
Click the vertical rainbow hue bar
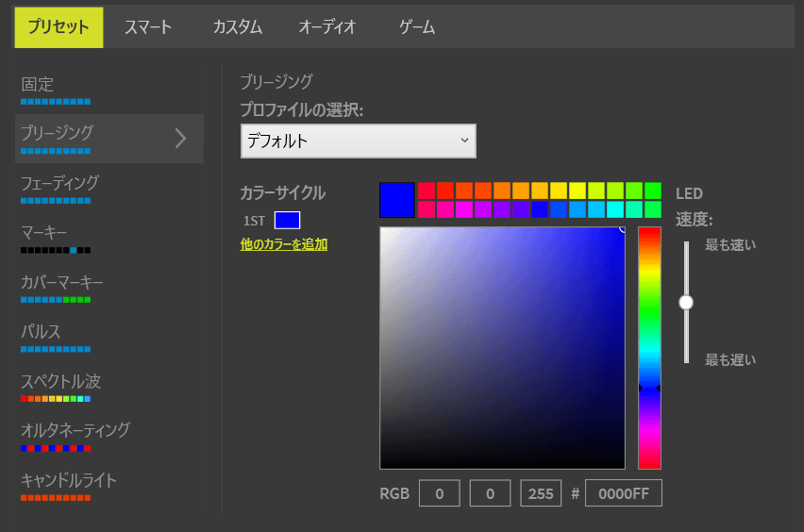(649, 348)
